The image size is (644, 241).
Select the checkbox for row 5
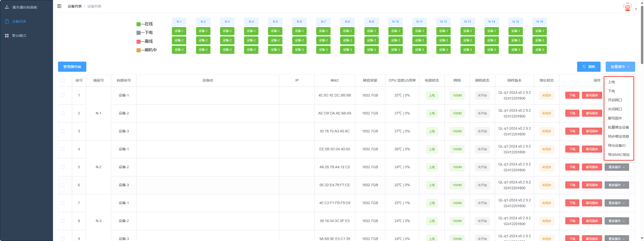63,167
